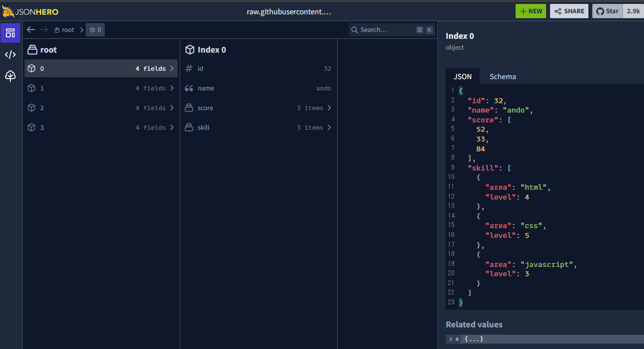The width and height of the screenshot is (644, 349).
Task: Click the green NEW button
Action: (x=531, y=11)
